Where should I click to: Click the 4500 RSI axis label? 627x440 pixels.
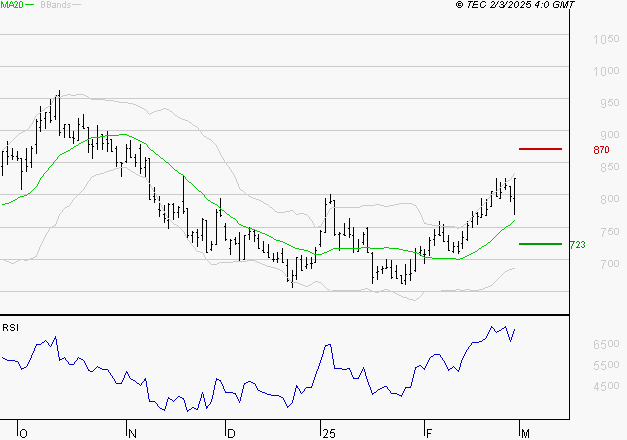coord(606,386)
